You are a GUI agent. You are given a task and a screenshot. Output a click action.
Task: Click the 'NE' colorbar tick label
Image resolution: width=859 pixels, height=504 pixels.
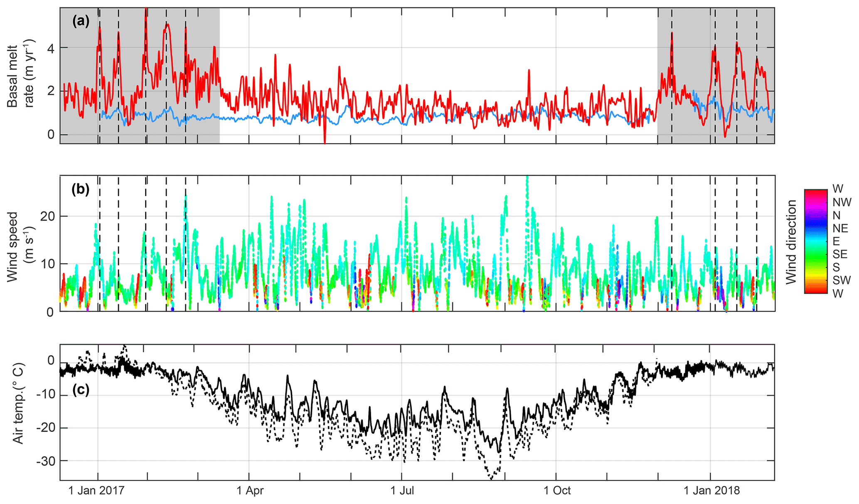840,228
